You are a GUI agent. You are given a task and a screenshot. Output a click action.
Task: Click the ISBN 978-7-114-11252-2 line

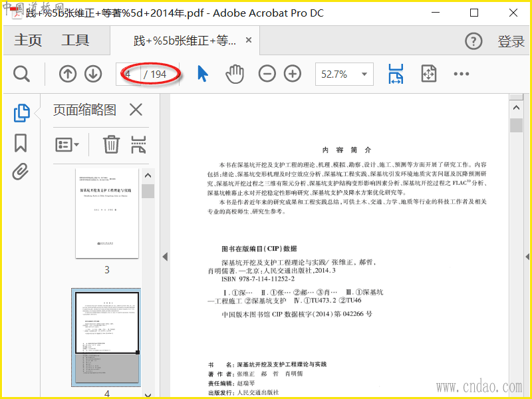[x=258, y=279]
